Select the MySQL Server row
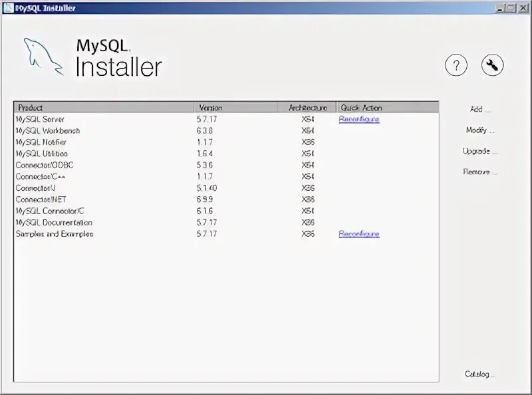Image resolution: width=532 pixels, height=395 pixels. (x=226, y=119)
